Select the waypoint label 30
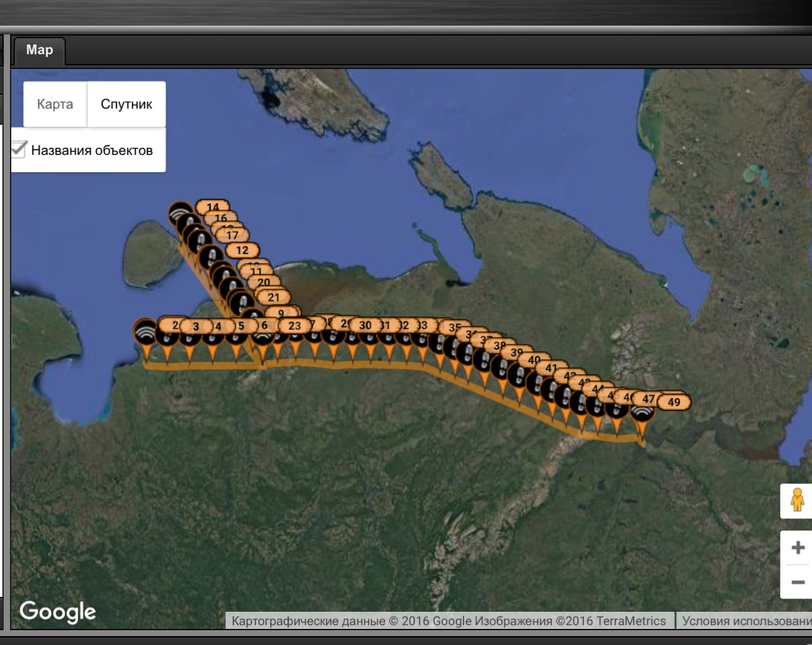 (x=365, y=325)
